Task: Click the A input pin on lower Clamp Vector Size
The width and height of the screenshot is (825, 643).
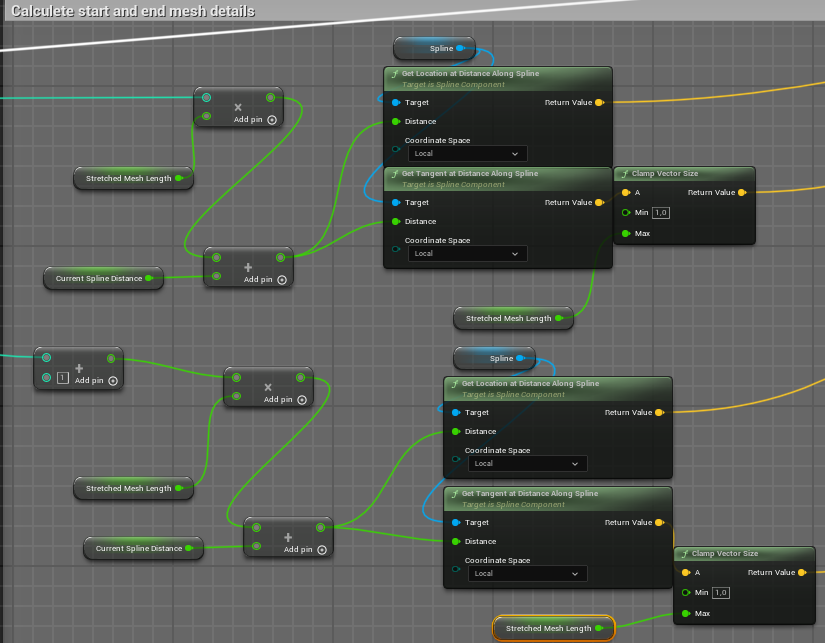Action: [x=686, y=572]
